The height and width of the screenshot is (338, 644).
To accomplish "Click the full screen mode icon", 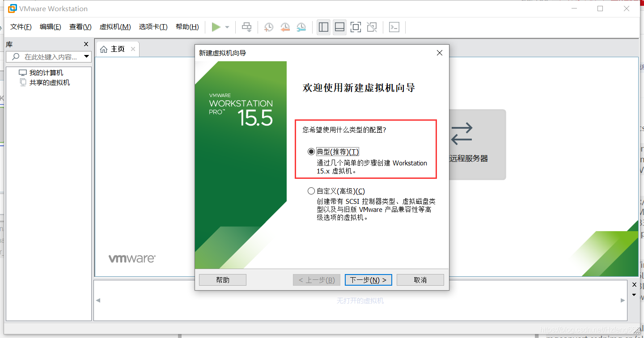I will point(356,27).
